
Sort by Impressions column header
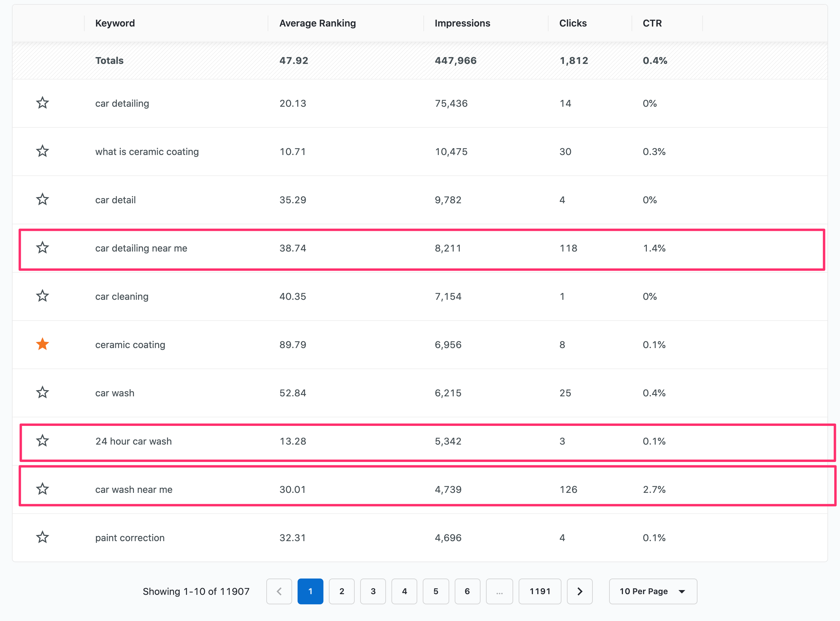coord(462,23)
